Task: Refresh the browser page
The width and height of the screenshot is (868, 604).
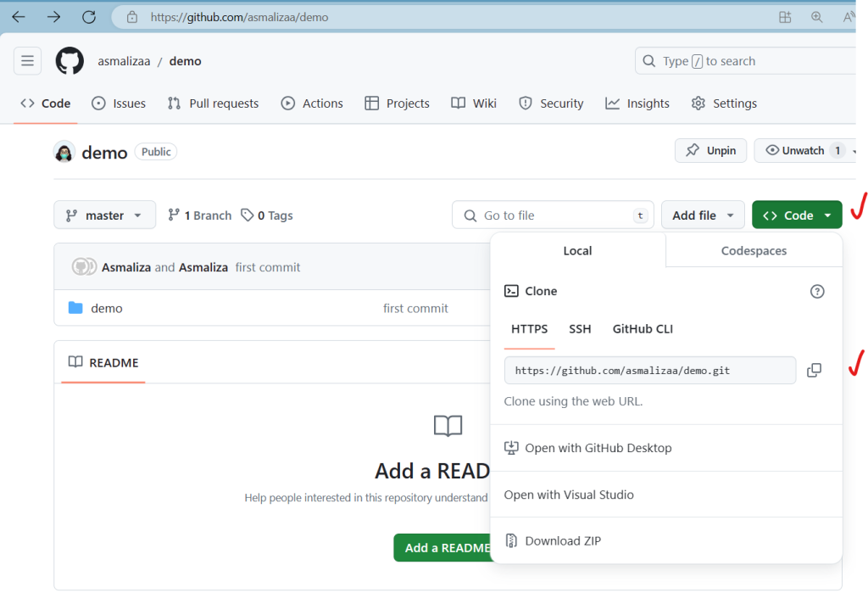Action: [x=89, y=17]
